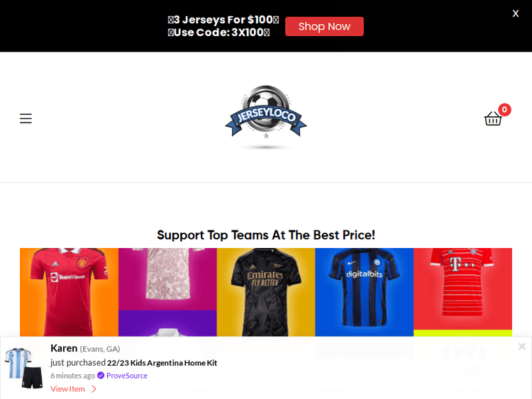Click the red cart count badge
Screen dimensions: 532x399
tap(504, 110)
